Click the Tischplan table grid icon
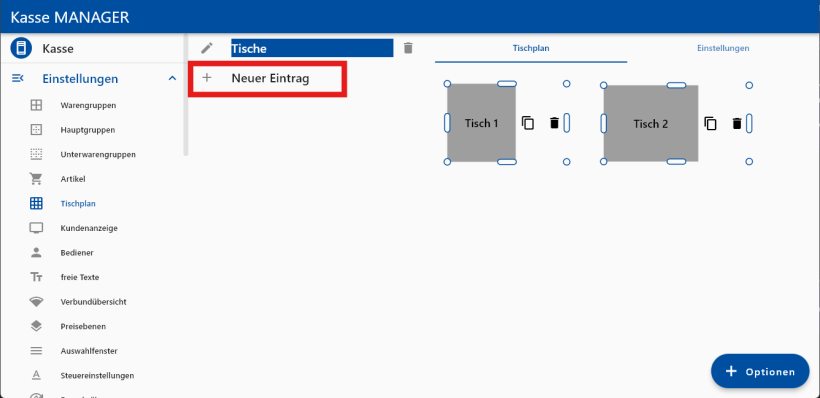This screenshot has height=398, width=820. click(x=36, y=203)
